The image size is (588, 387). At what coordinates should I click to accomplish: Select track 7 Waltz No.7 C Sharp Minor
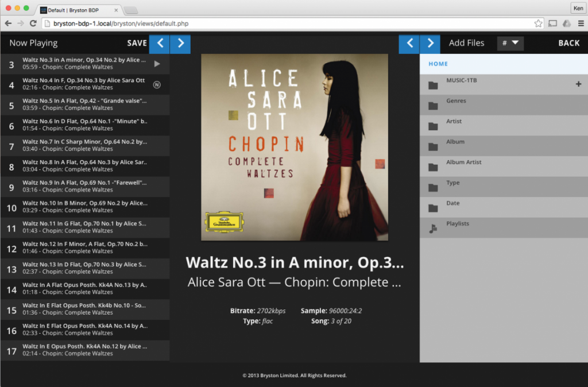click(85, 146)
